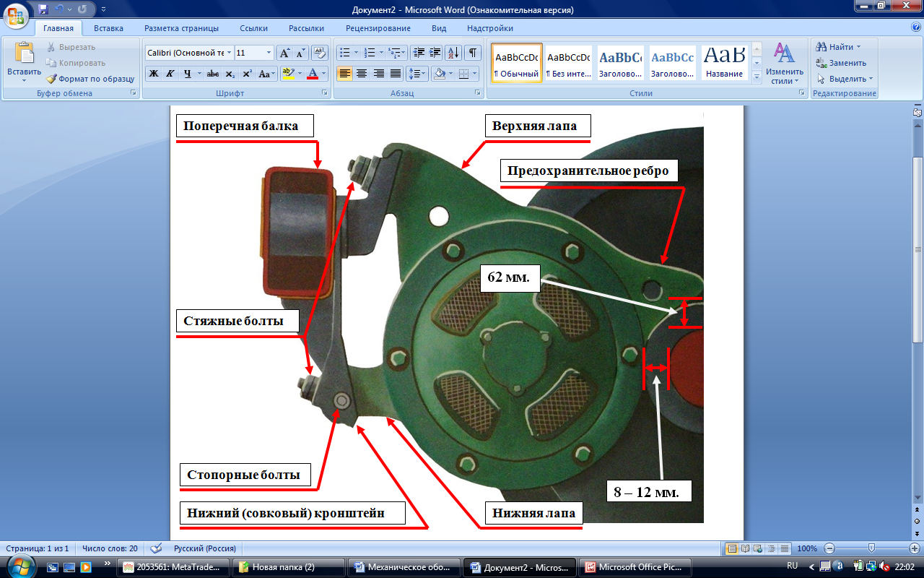
Task: Center align the text
Action: pyautogui.click(x=362, y=74)
